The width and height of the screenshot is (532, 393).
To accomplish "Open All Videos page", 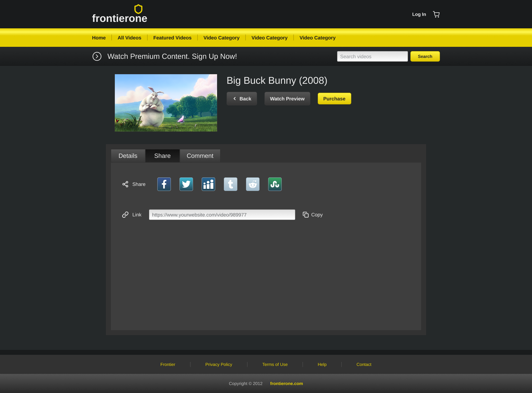I will (x=129, y=38).
